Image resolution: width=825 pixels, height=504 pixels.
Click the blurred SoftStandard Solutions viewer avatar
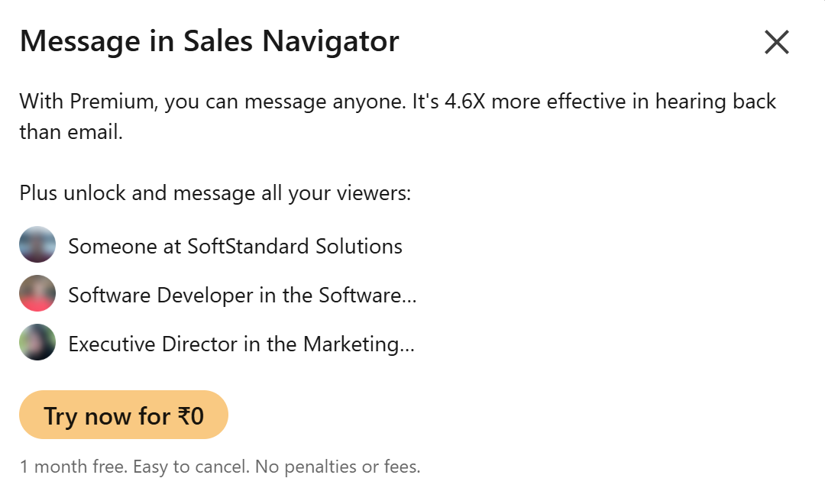pyautogui.click(x=37, y=245)
